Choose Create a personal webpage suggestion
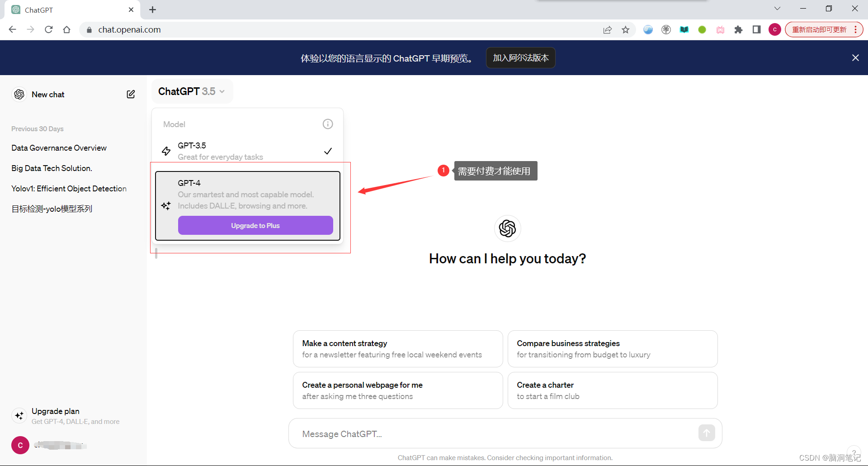Viewport: 868px width, 466px height. (398, 390)
